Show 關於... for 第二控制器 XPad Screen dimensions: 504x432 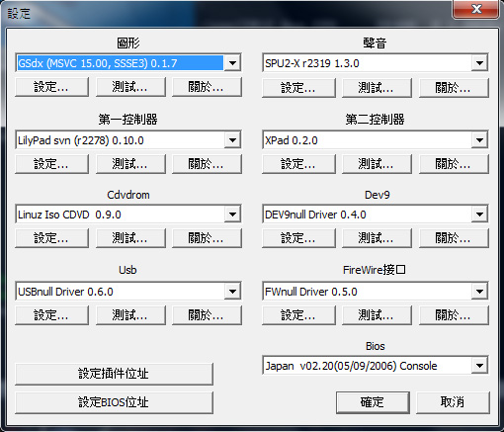[454, 164]
